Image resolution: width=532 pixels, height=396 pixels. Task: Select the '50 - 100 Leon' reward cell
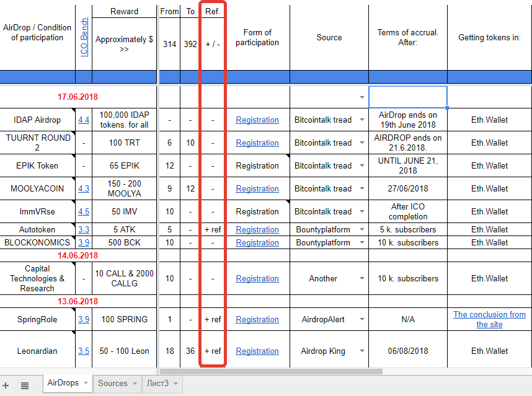point(124,351)
